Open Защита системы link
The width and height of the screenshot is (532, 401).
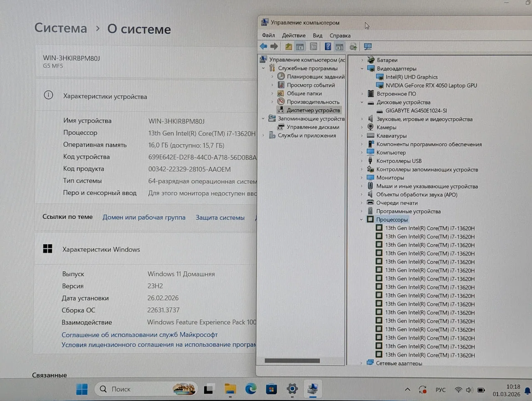pyautogui.click(x=220, y=218)
